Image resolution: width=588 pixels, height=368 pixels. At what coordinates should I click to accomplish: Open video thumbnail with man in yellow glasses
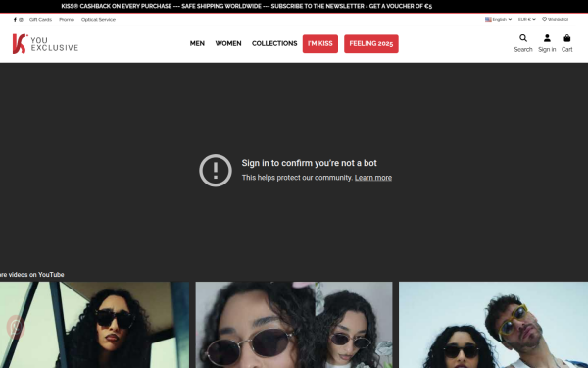[x=493, y=325]
